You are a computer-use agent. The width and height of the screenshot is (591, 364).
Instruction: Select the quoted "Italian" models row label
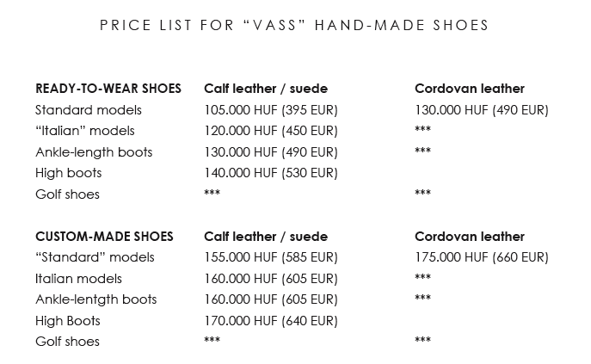[85, 131]
